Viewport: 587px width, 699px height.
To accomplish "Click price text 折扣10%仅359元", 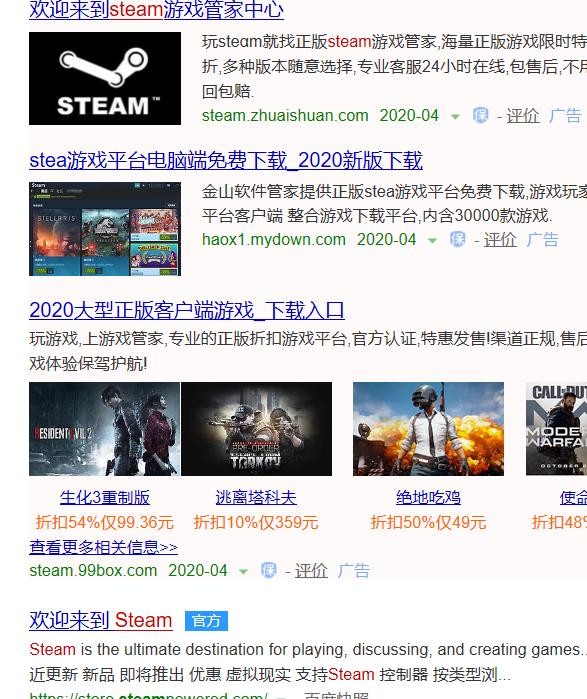I will (x=256, y=522).
